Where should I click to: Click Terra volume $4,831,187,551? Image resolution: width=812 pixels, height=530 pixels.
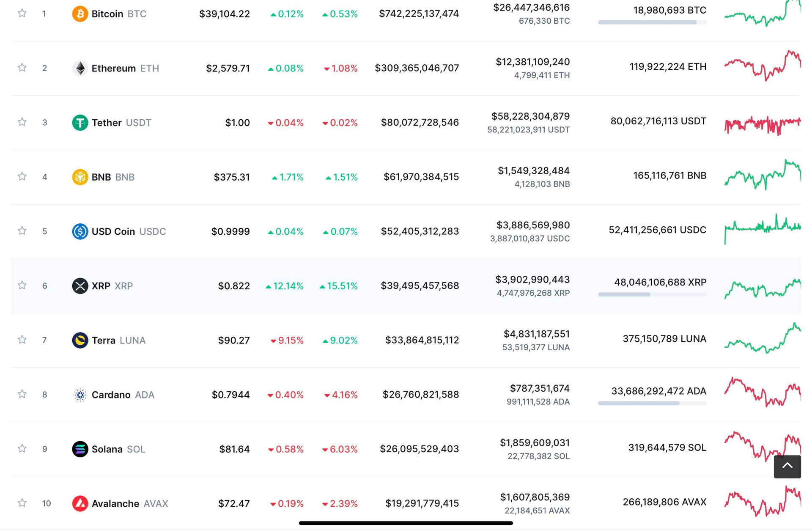[537, 334]
